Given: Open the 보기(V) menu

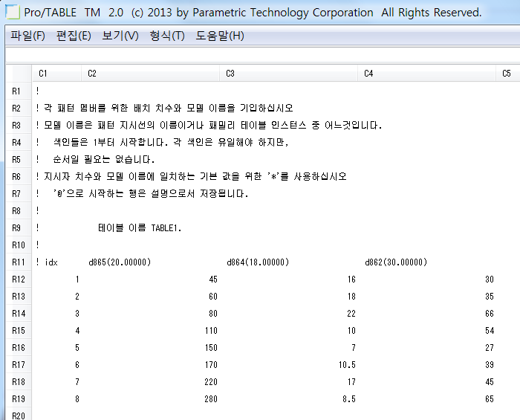Looking at the screenshot, I should pyautogui.click(x=120, y=36).
